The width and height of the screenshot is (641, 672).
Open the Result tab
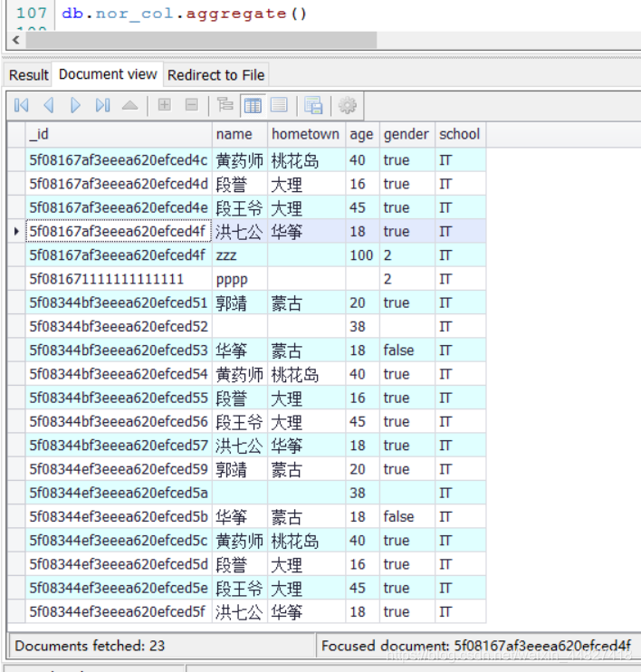click(x=29, y=75)
